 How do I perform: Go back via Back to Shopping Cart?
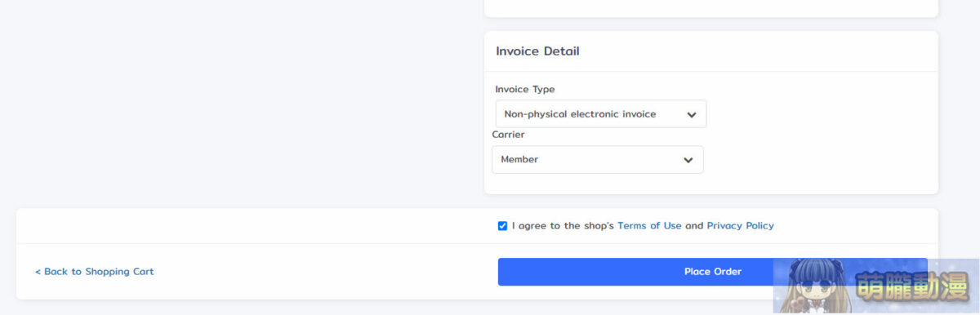[94, 272]
